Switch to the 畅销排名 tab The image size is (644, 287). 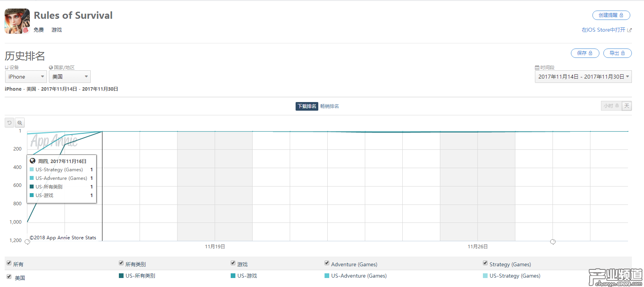pos(330,106)
